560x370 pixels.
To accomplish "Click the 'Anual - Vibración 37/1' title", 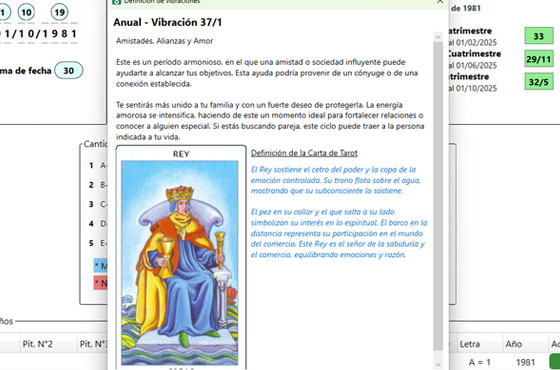I will pos(168,22).
